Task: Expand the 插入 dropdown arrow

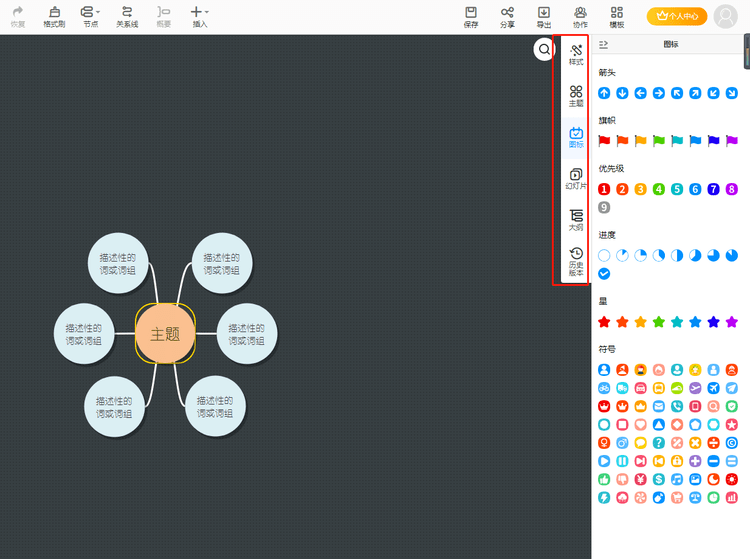Action: pos(207,12)
